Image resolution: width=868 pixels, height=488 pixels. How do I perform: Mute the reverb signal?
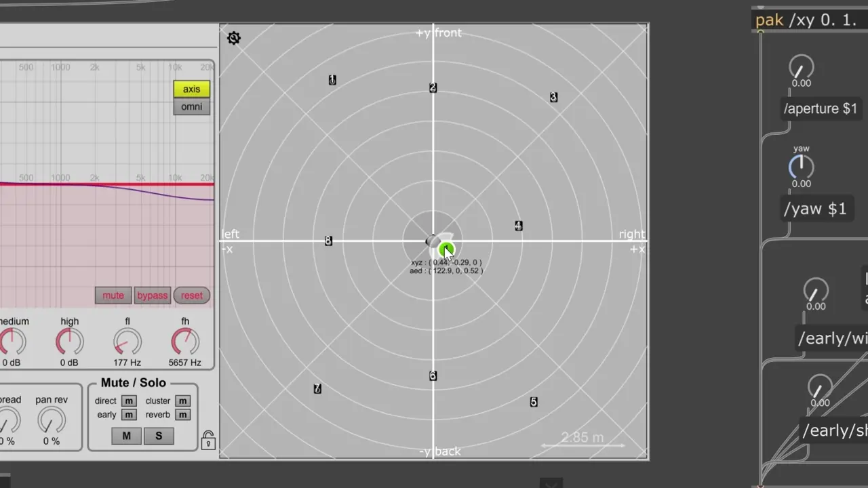pos(182,415)
